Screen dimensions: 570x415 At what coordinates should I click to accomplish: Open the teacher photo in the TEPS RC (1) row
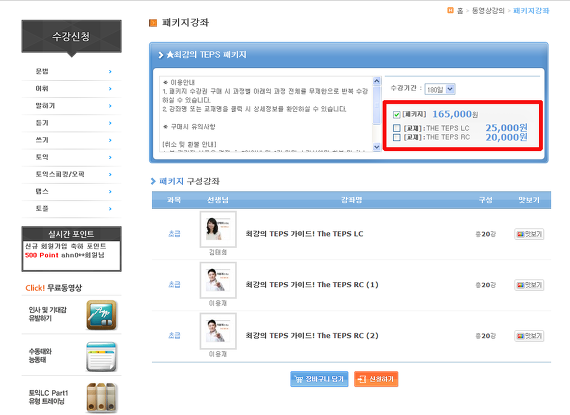click(x=218, y=280)
